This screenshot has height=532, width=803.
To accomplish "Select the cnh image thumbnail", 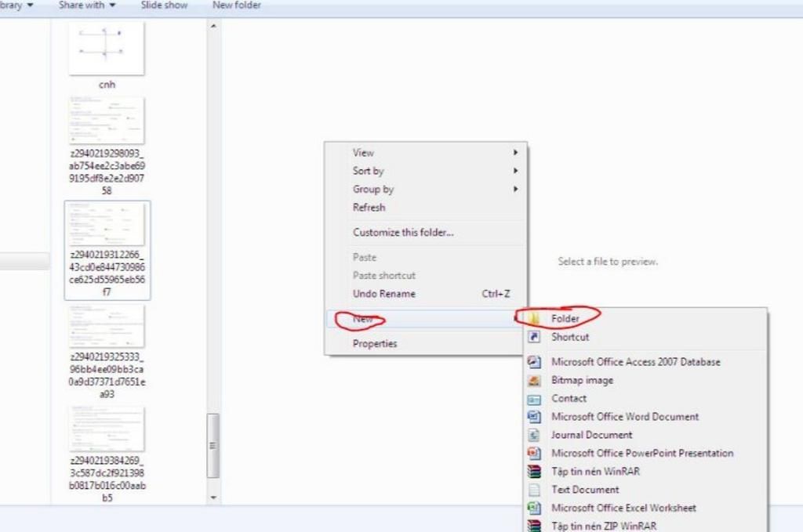I will [107, 49].
